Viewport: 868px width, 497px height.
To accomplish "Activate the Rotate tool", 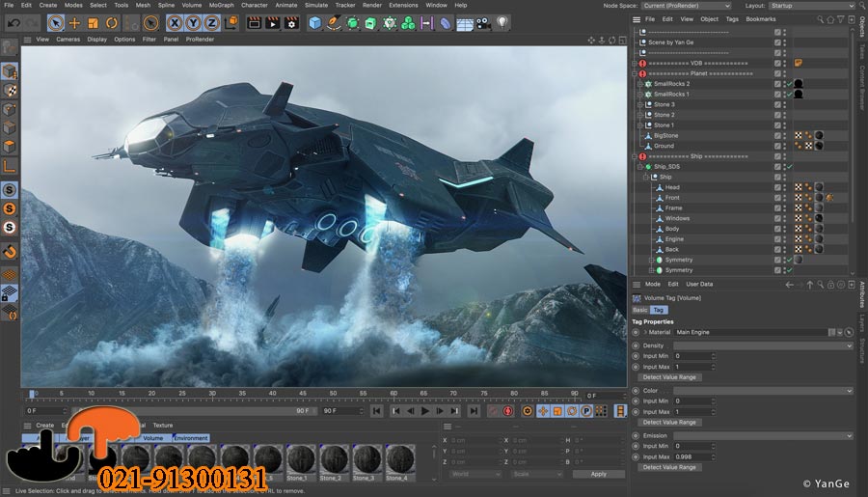I will point(112,23).
